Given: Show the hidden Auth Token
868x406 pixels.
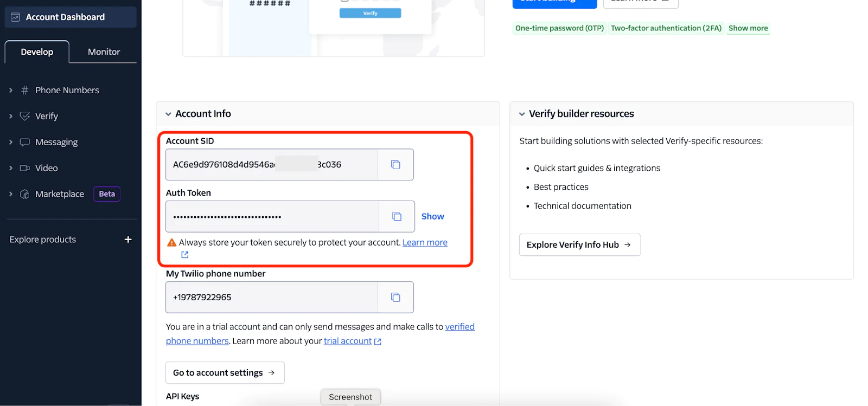Looking at the screenshot, I should pyautogui.click(x=432, y=217).
